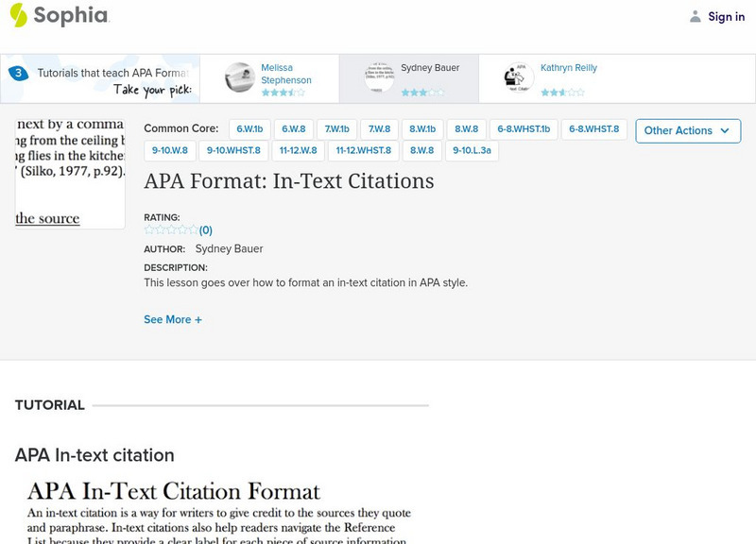
Task: Click the APA In-text citation heading
Action: pyautogui.click(x=94, y=455)
